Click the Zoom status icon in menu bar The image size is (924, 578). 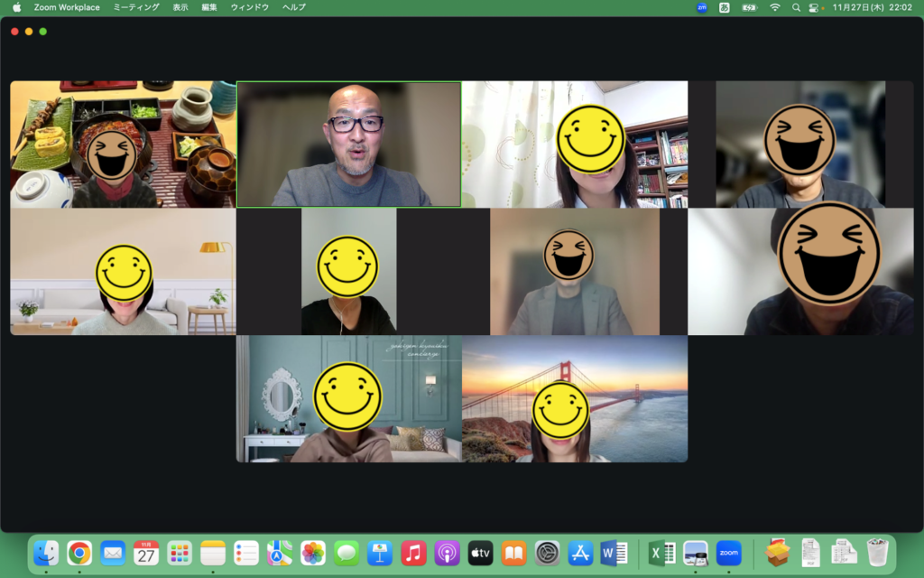tap(702, 7)
